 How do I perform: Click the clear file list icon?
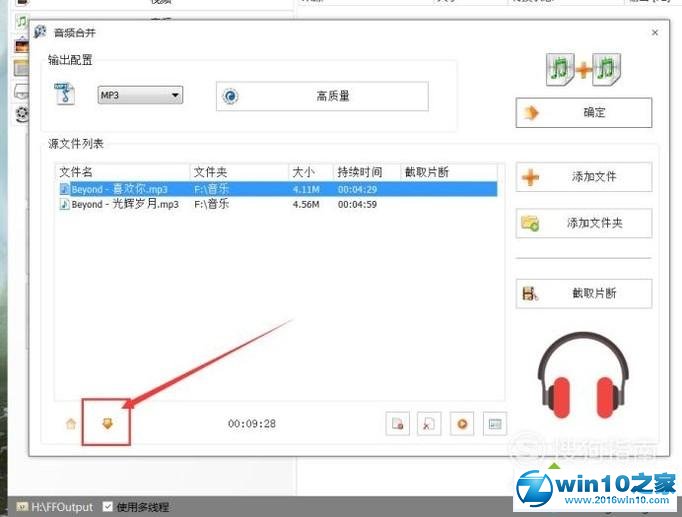(428, 423)
